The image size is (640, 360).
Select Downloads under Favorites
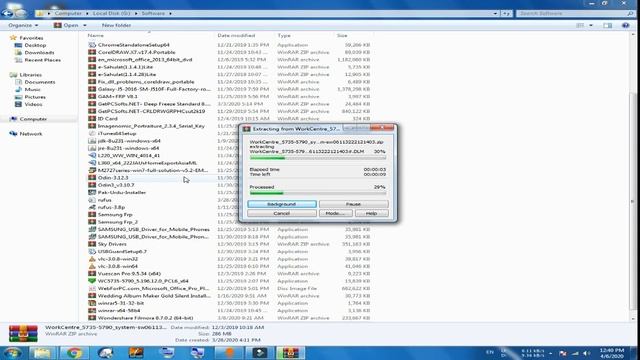tap(39, 53)
